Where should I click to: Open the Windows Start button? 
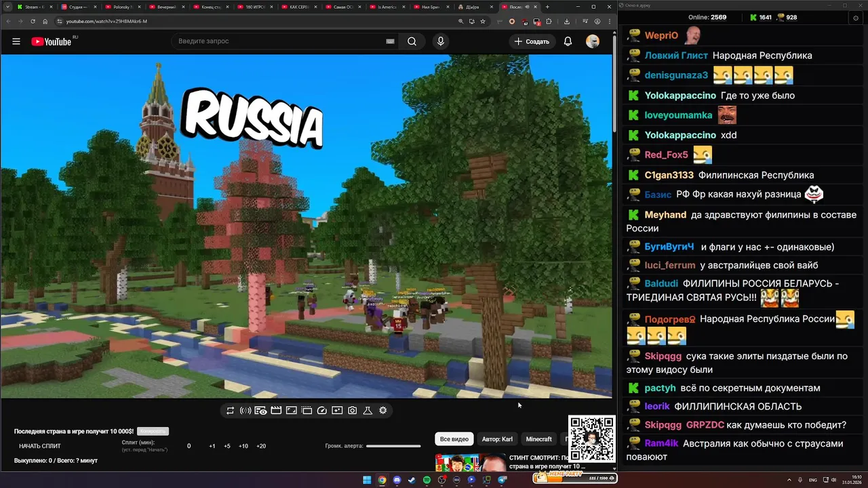367,480
